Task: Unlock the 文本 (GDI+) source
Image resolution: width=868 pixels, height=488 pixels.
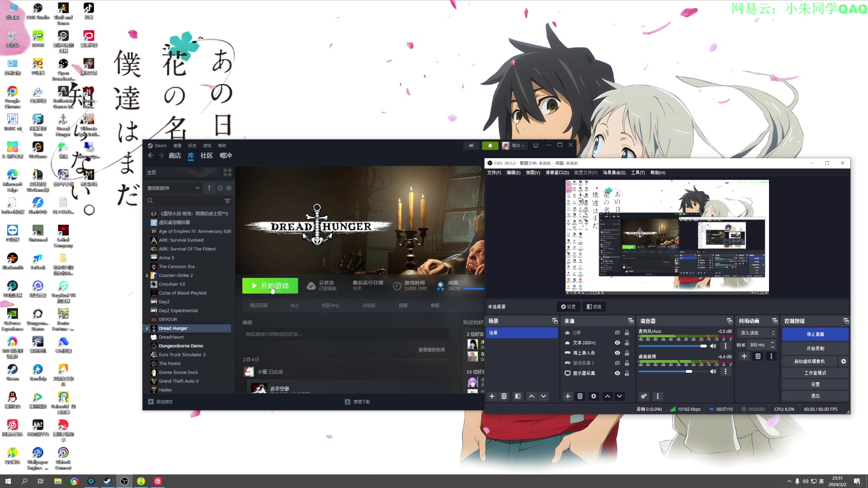Action: tap(627, 343)
